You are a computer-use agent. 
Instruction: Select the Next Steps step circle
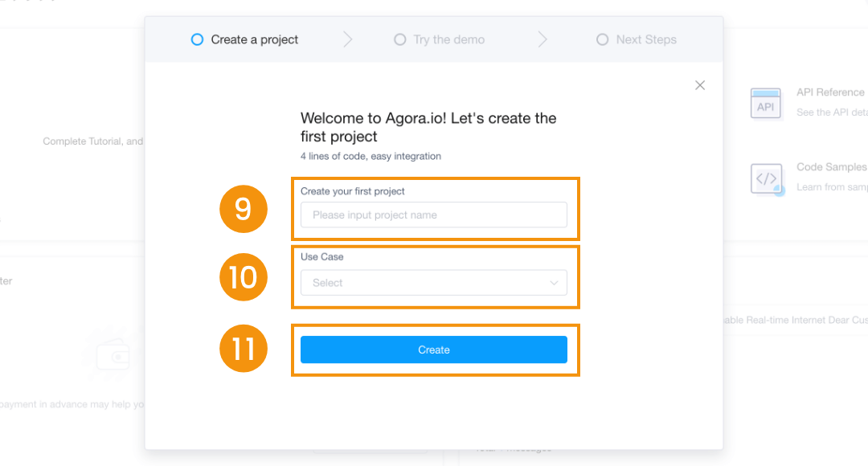pos(602,39)
